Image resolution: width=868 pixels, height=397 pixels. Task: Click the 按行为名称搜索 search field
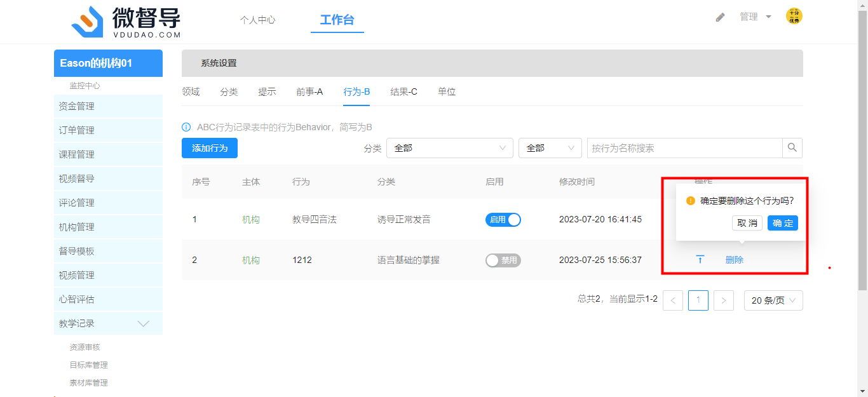(x=684, y=148)
